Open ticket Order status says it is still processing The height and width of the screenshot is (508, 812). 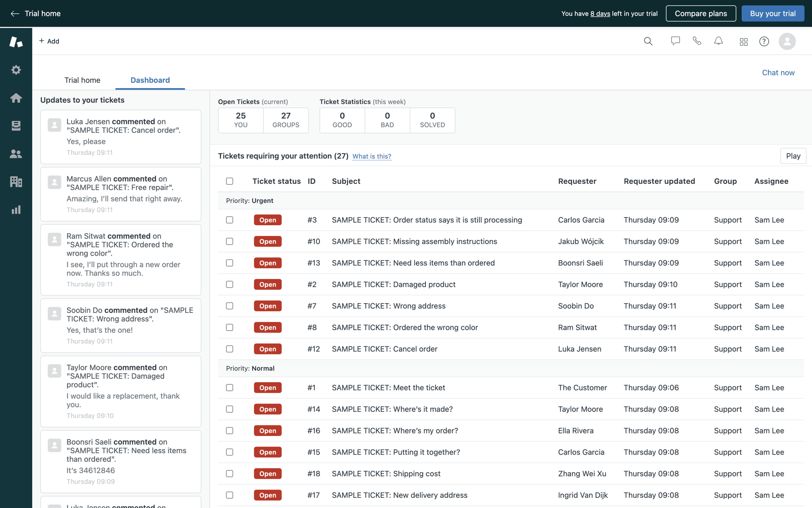tap(427, 220)
